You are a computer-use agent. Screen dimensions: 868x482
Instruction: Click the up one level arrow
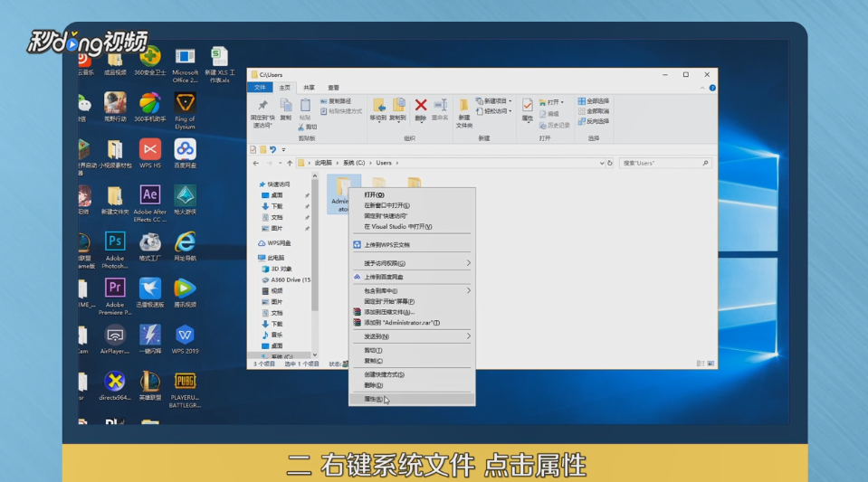click(x=290, y=164)
